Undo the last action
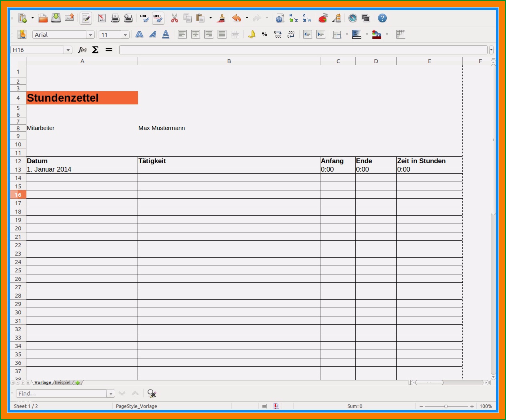 237,18
